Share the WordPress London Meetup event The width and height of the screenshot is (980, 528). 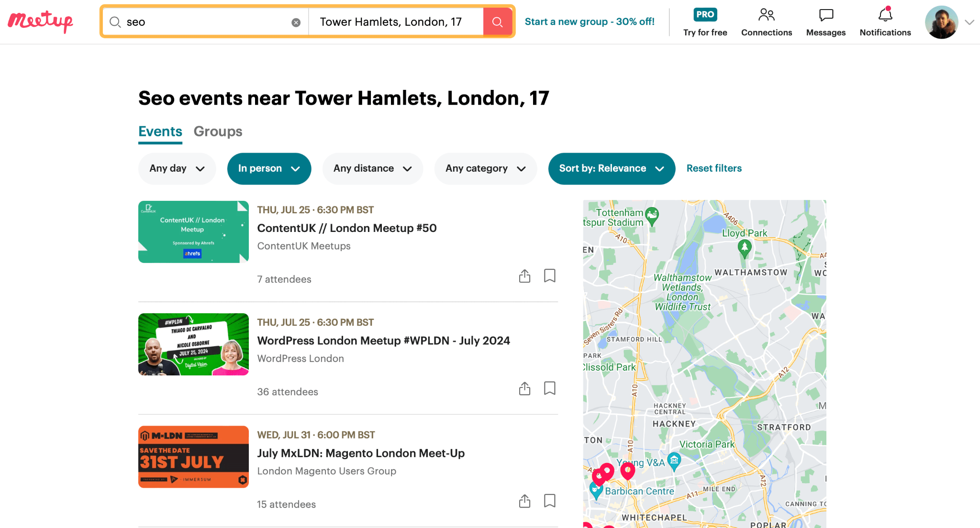tap(524, 388)
